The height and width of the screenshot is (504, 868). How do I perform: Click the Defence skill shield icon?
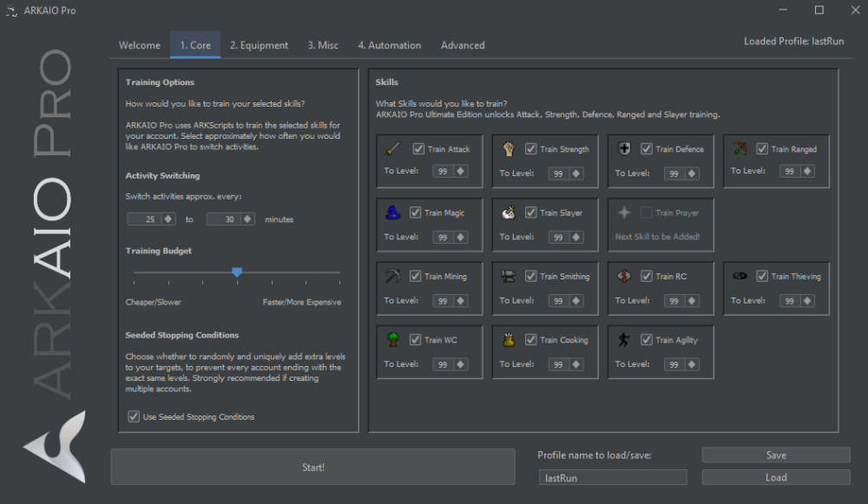[623, 148]
